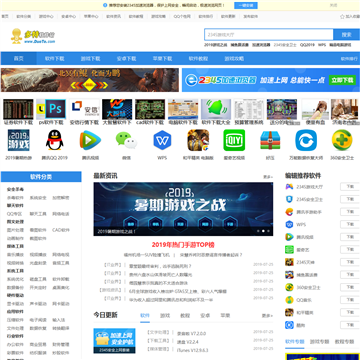
Task: Click the 多特 DuoTe.com site logo
Action: point(33,37)
